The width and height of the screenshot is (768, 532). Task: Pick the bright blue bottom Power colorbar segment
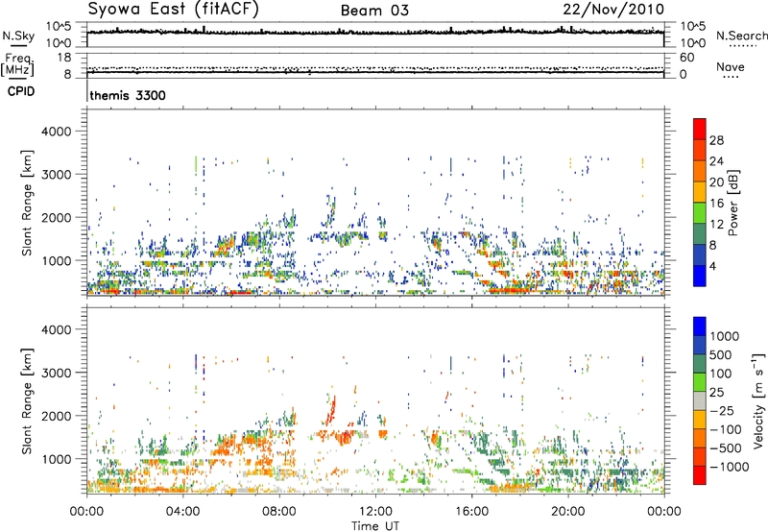pos(700,276)
